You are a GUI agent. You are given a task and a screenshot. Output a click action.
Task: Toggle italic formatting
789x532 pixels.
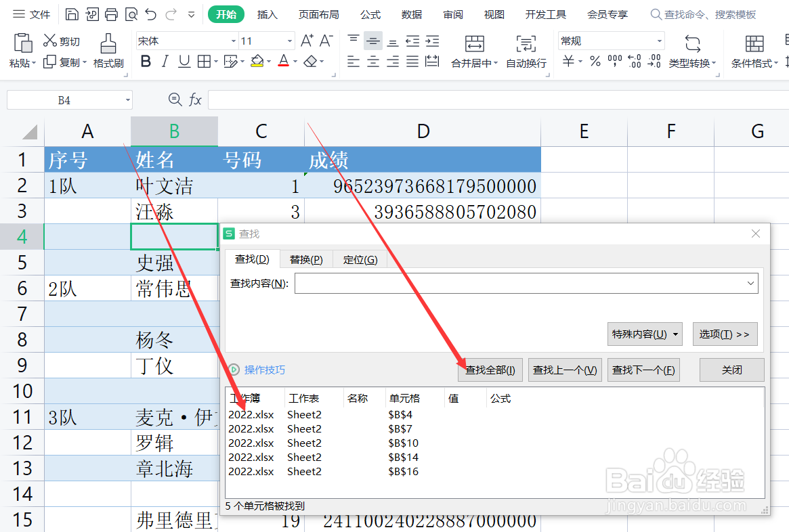(165, 61)
